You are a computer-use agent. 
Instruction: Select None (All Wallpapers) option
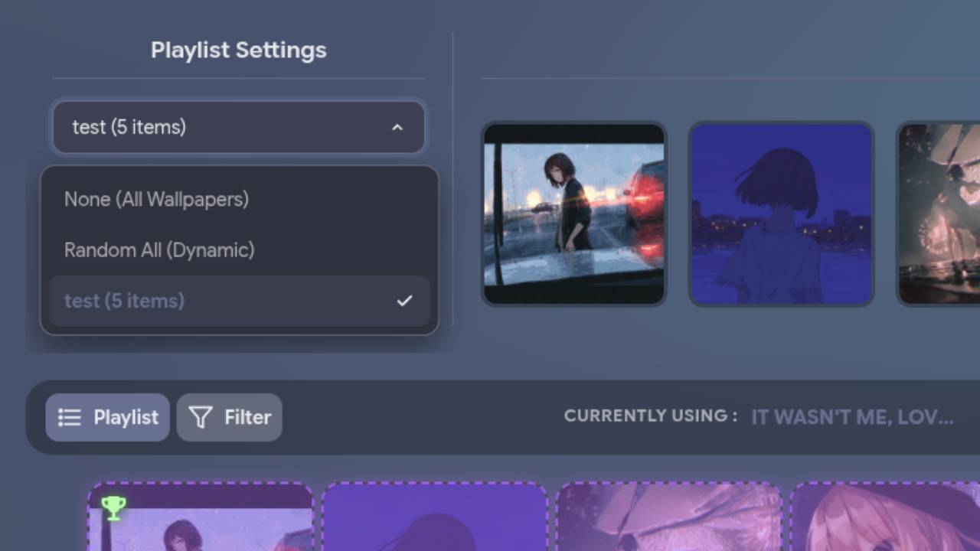click(239, 199)
